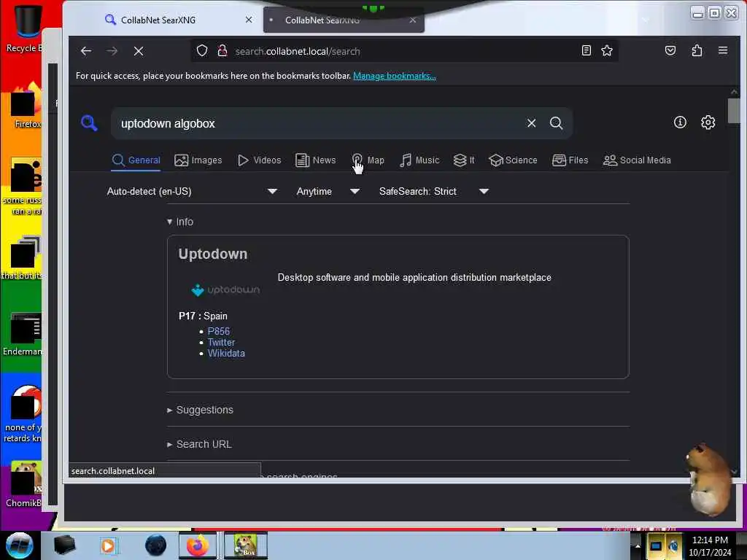Switch to the Social Media category
The image size is (747, 560).
tap(636, 160)
